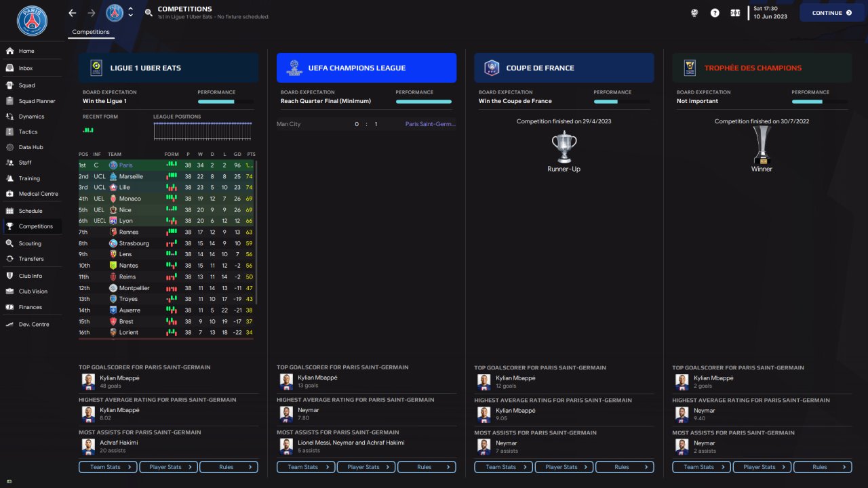Viewport: 868px width, 488px height.
Task: Click the Medical Centre cross icon
Action: pos(9,194)
